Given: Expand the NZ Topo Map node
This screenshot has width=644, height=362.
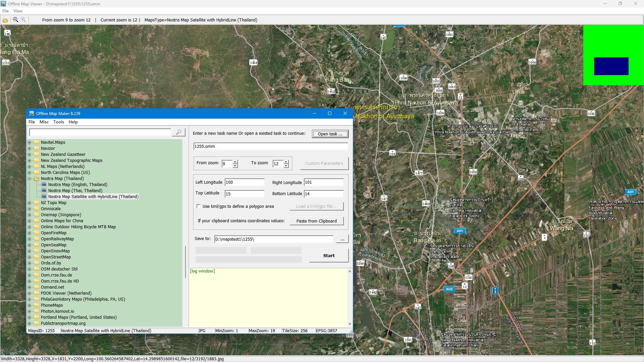Looking at the screenshot, I should [x=30, y=203].
